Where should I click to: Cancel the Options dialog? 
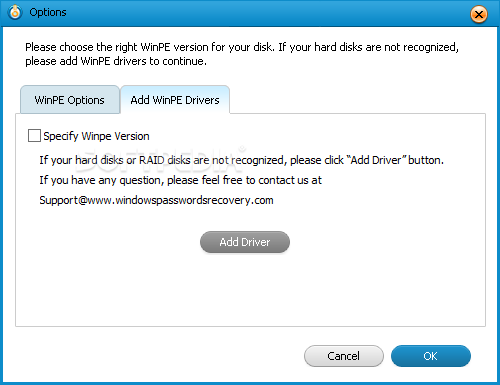(344, 356)
